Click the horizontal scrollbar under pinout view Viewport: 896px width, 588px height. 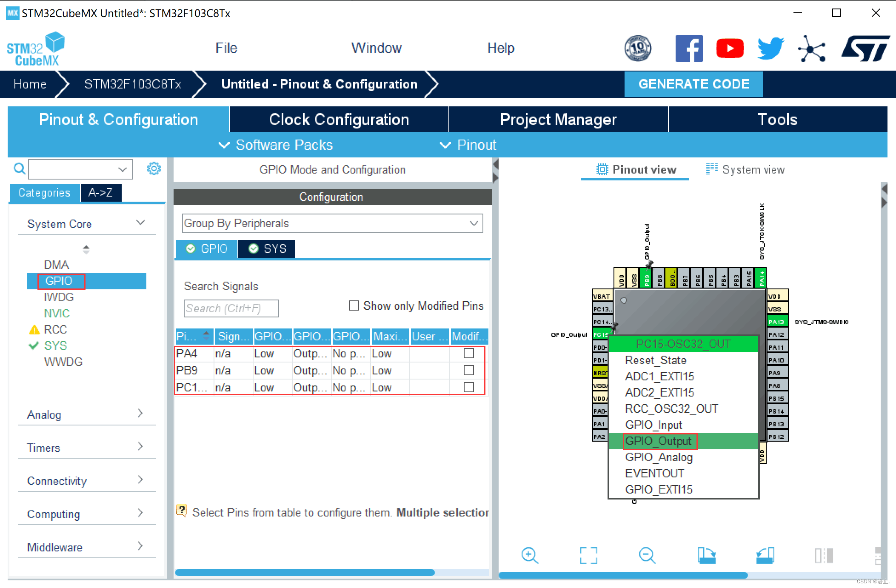point(623,575)
